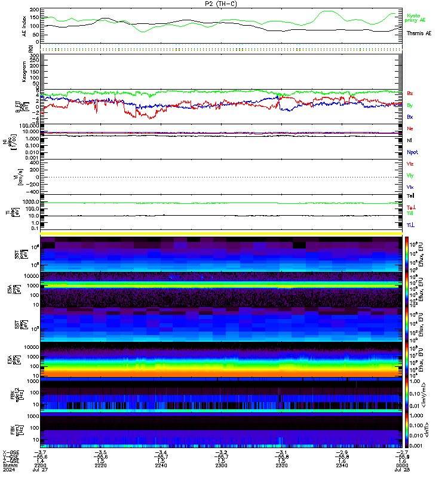Select the red "Te⊥" temperature legend label

tap(411, 207)
